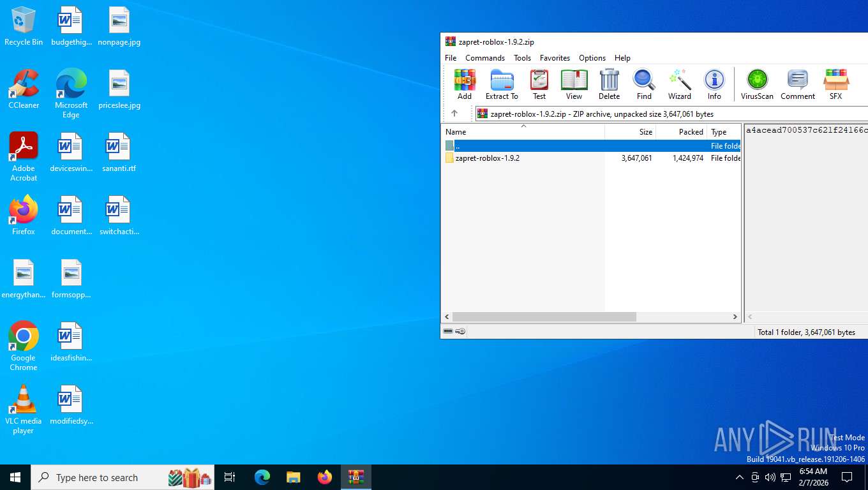868x490 pixels.
Task: Run the Test archive tool
Action: pyautogui.click(x=539, y=85)
